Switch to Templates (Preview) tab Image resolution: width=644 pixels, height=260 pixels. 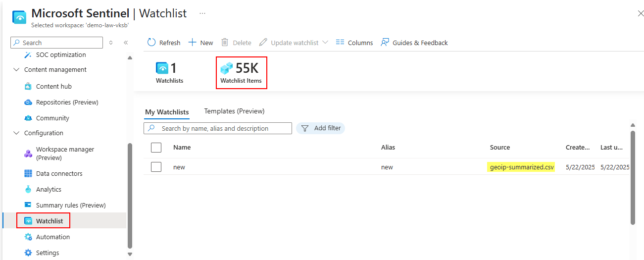[x=234, y=111]
